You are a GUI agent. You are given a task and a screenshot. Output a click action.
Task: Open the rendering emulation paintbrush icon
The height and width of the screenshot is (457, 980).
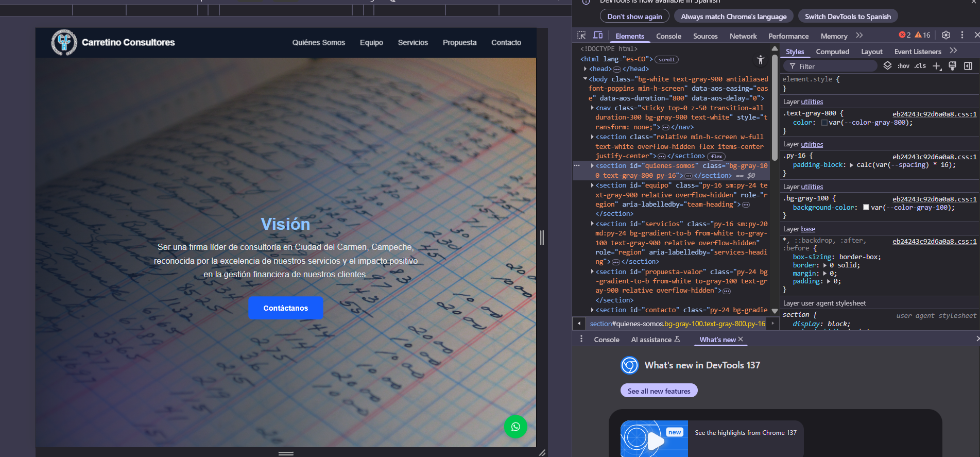(x=953, y=66)
